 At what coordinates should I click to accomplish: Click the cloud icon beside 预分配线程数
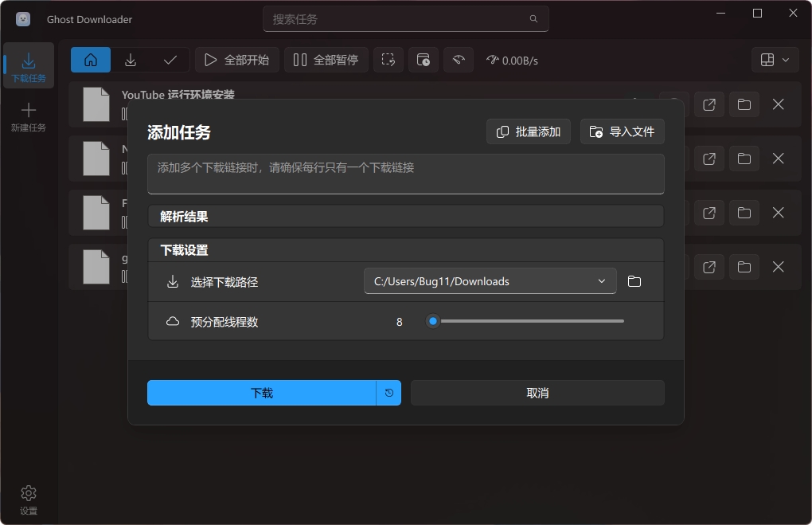[173, 321]
